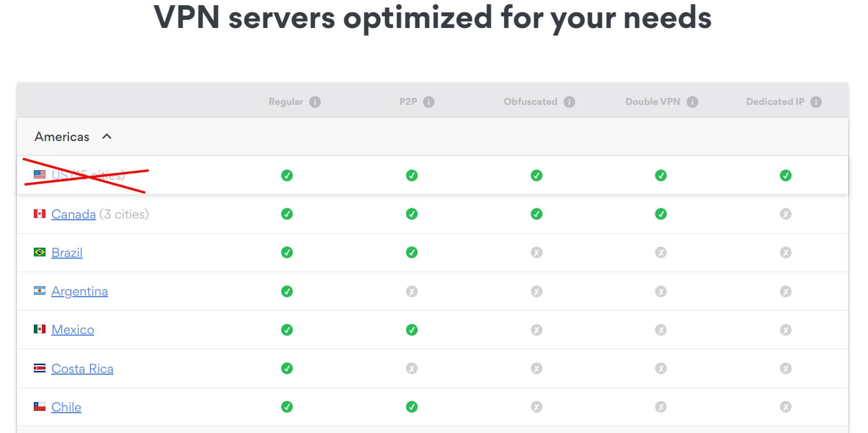Click the Canada Double VPN green checkmark
The image size is (868, 433).
coord(661,214)
